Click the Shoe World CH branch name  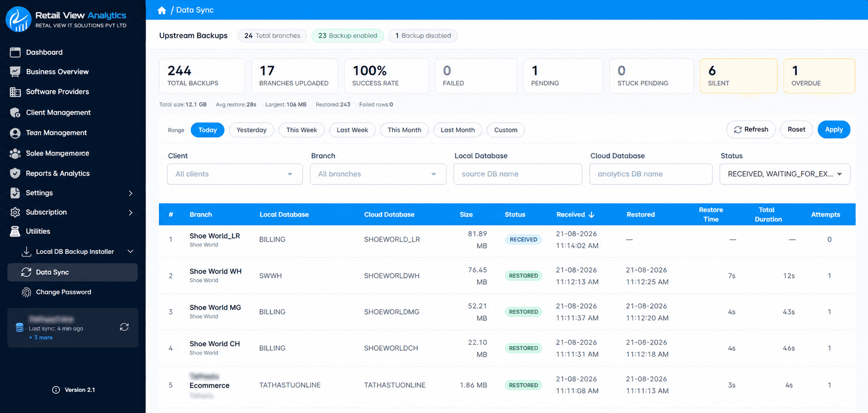215,344
